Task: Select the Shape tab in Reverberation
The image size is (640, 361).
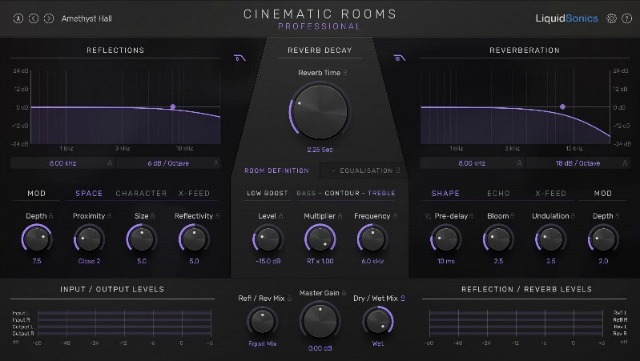Action: (x=445, y=193)
